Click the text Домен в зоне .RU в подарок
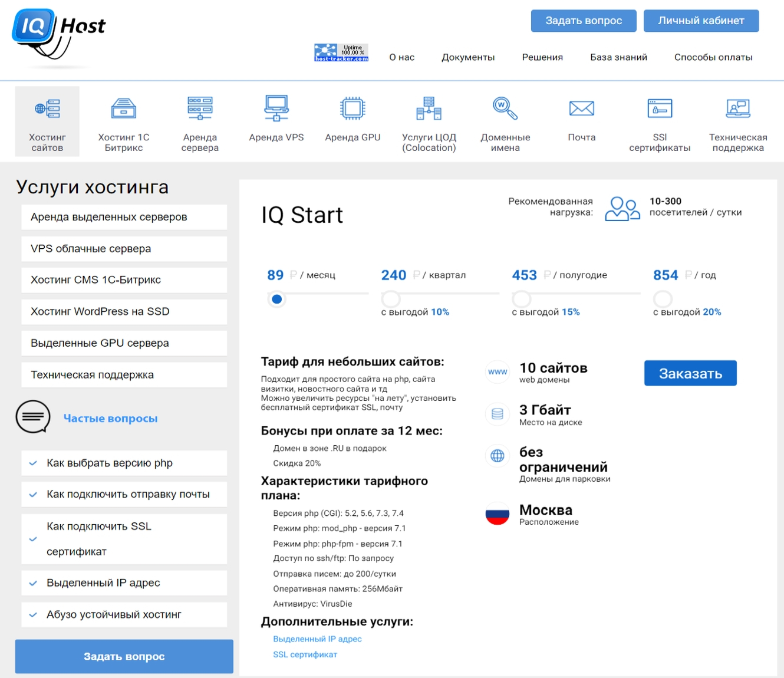Screen dimensions: 784x678 tap(330, 449)
